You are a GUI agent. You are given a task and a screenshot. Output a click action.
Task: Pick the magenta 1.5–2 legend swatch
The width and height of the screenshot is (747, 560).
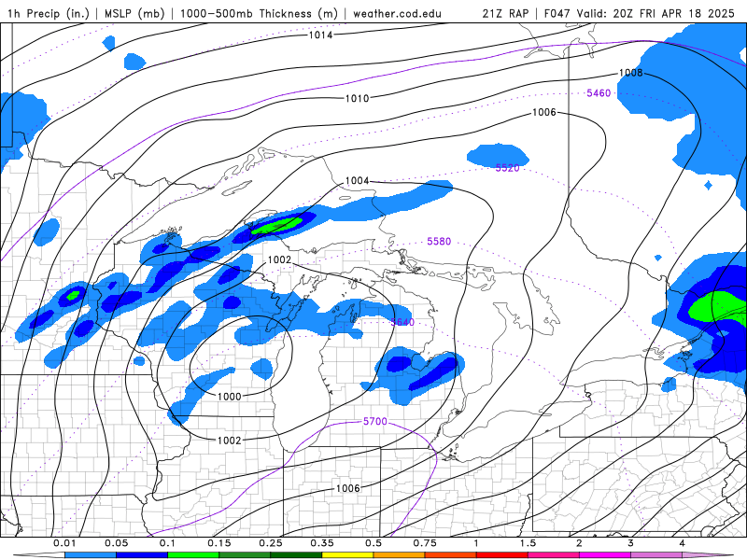click(x=553, y=555)
